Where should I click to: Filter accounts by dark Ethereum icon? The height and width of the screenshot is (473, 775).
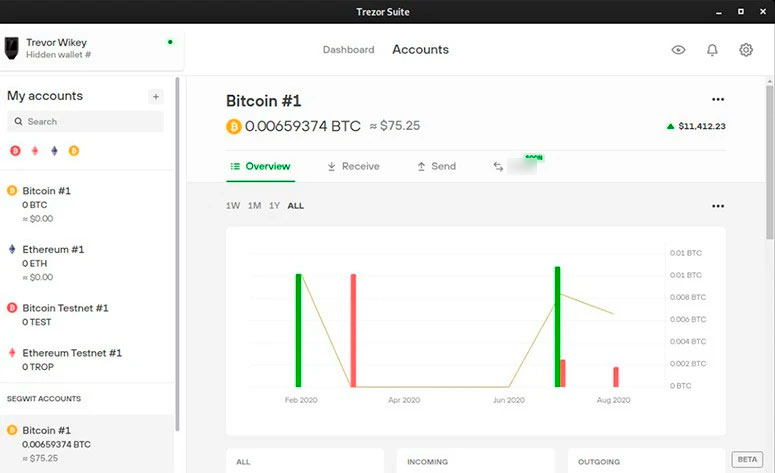coord(54,151)
